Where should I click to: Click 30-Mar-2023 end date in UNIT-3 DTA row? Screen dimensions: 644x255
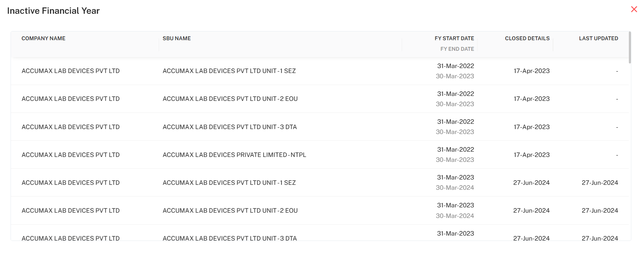[x=455, y=132]
